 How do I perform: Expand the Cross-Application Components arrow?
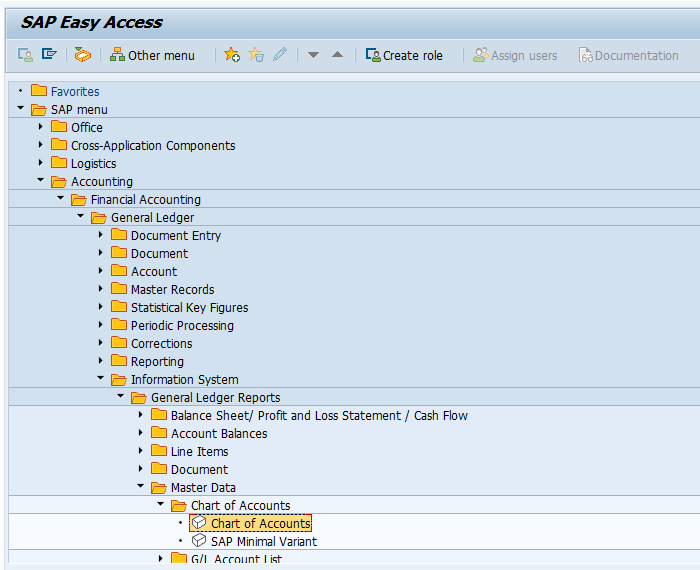point(41,145)
